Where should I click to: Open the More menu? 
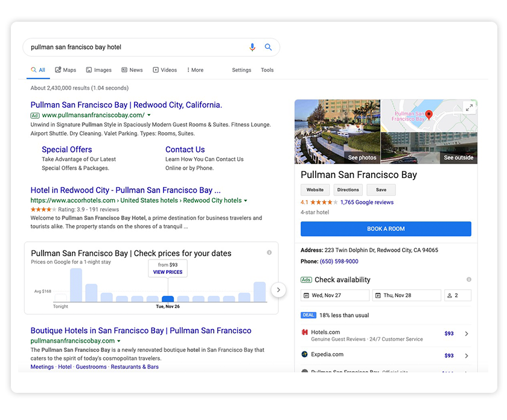[195, 70]
